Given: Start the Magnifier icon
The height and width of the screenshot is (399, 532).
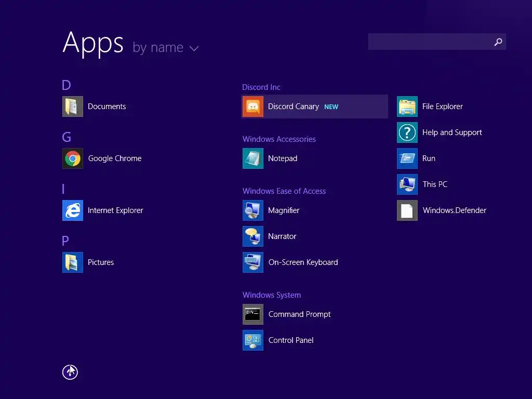Looking at the screenshot, I should click(x=253, y=210).
